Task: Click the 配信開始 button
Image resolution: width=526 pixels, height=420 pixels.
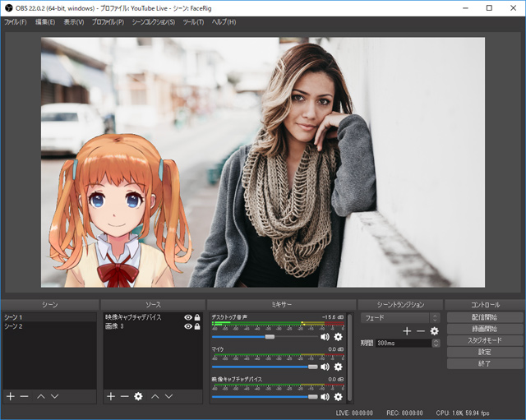Action: click(484, 317)
